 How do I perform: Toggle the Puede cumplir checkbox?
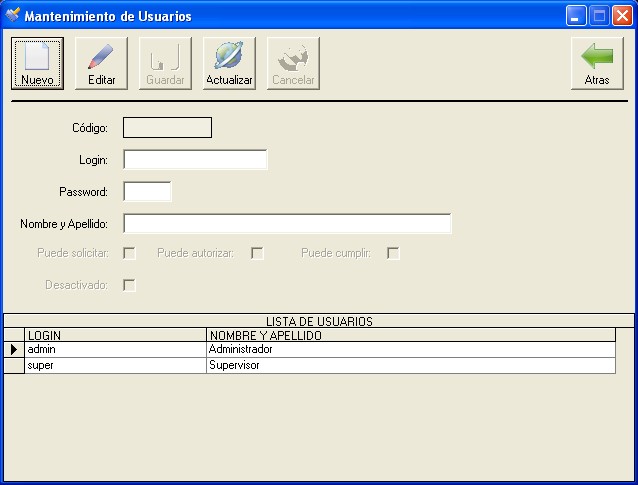[393, 253]
